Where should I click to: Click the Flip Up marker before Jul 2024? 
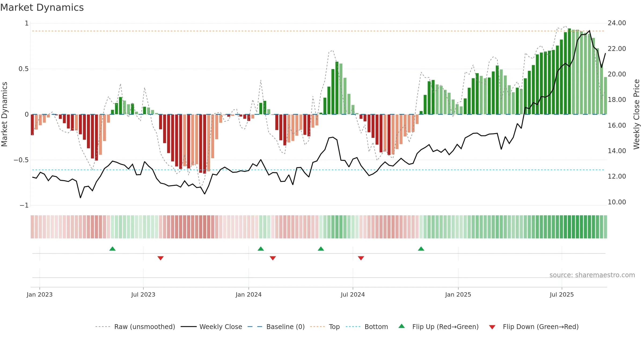(x=321, y=249)
